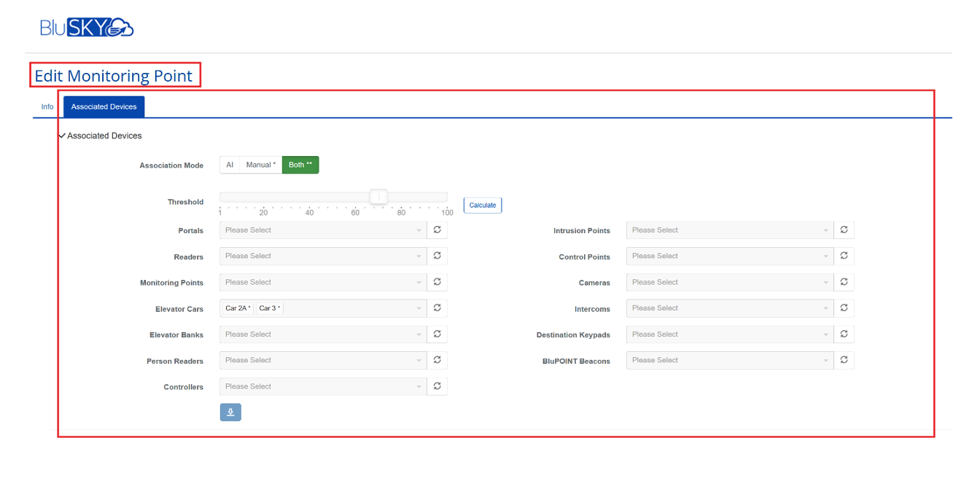The width and height of the screenshot is (980, 481).
Task: Click the Threshold slider handle
Action: point(378,197)
